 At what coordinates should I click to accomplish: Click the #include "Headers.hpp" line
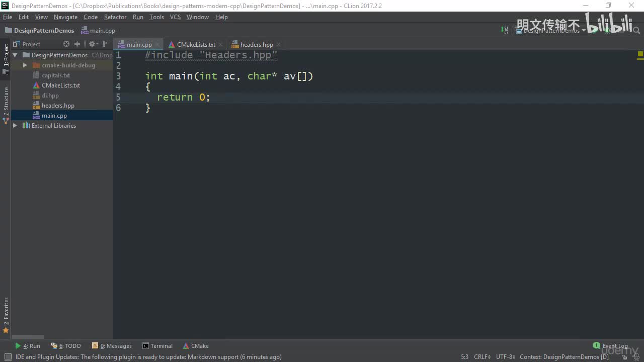click(x=211, y=55)
